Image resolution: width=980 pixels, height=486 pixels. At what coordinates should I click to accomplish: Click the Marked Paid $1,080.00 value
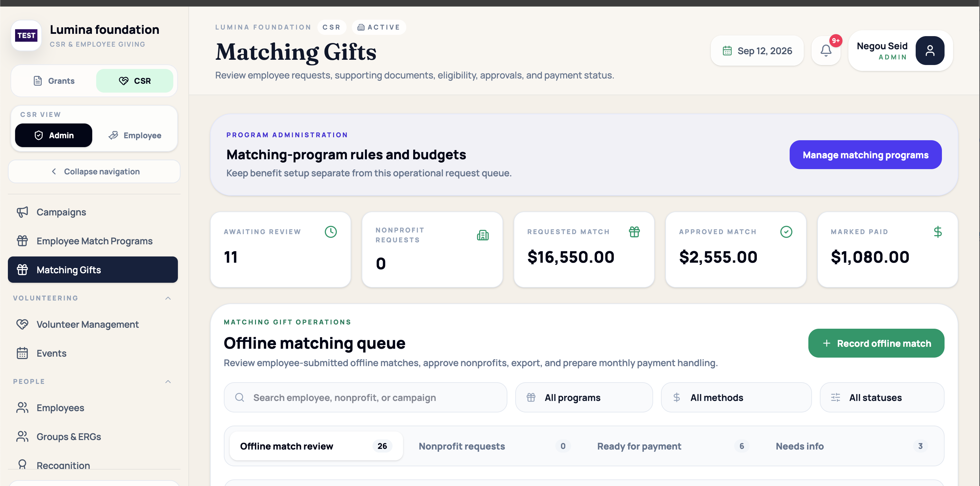point(870,257)
